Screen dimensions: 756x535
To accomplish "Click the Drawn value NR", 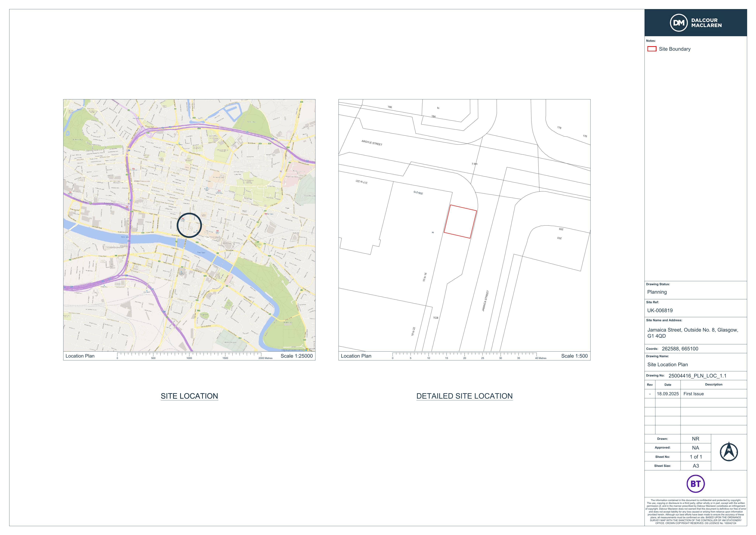I will pos(695,439).
